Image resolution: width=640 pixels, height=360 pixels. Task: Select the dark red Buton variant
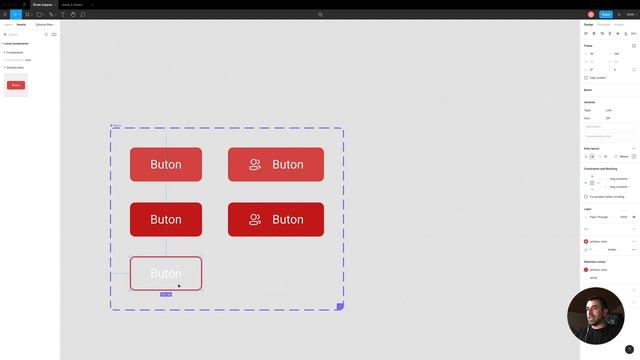166,220
